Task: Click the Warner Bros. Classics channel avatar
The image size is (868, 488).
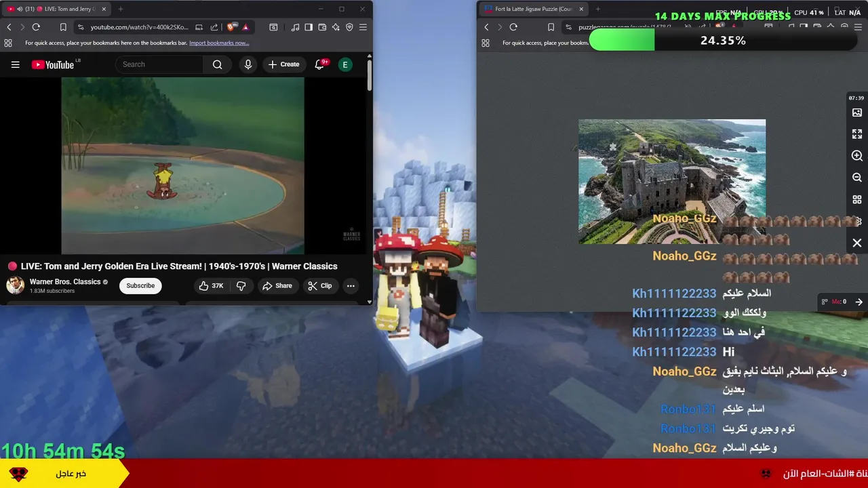Action: [16, 285]
